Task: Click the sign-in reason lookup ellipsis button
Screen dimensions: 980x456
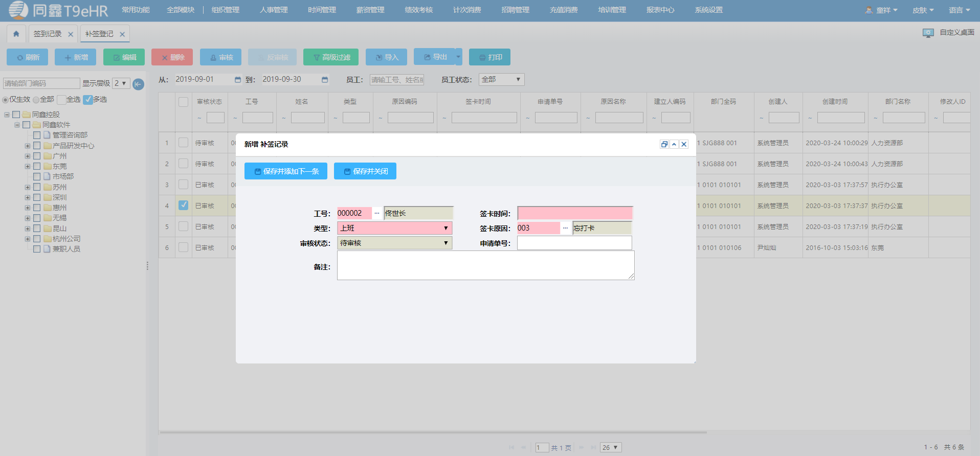Action: point(565,228)
